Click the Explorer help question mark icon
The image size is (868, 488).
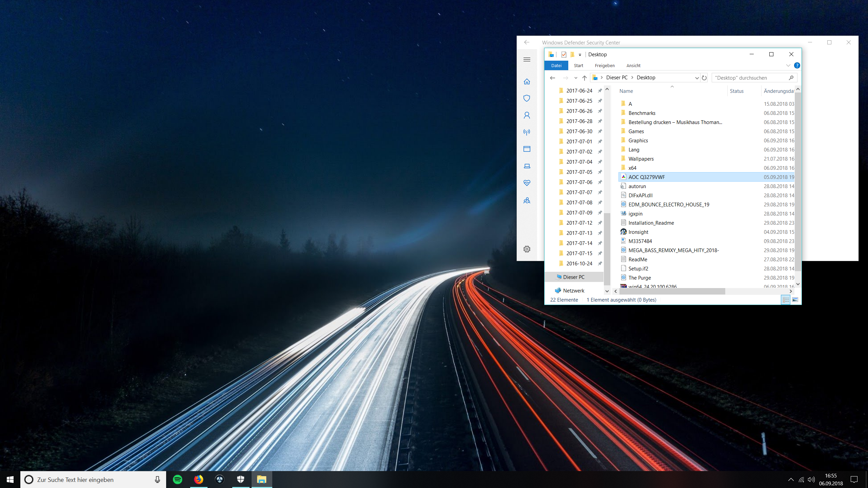[x=797, y=65]
